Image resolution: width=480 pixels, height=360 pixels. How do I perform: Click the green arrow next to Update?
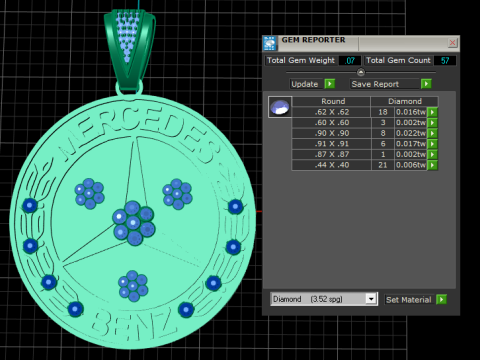click(329, 84)
